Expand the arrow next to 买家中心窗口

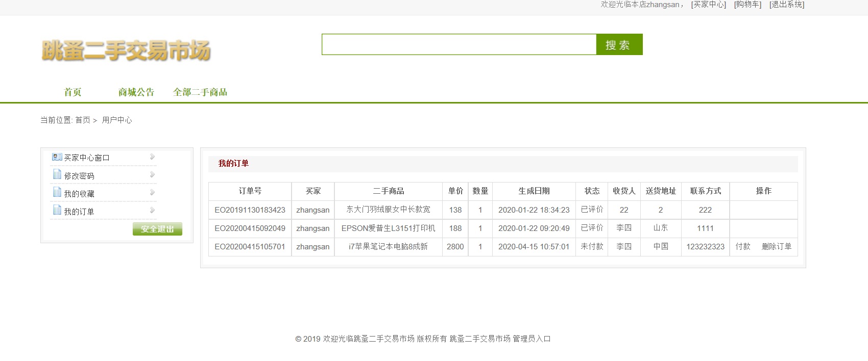[x=152, y=157]
